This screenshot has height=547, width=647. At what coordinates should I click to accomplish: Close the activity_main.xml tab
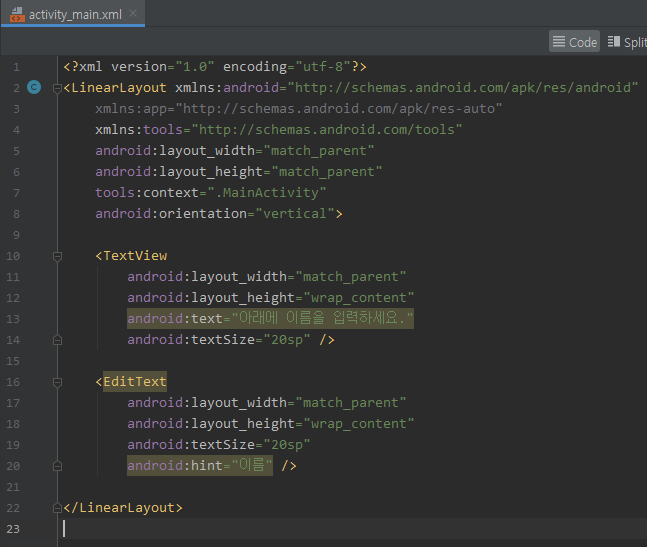(x=133, y=13)
